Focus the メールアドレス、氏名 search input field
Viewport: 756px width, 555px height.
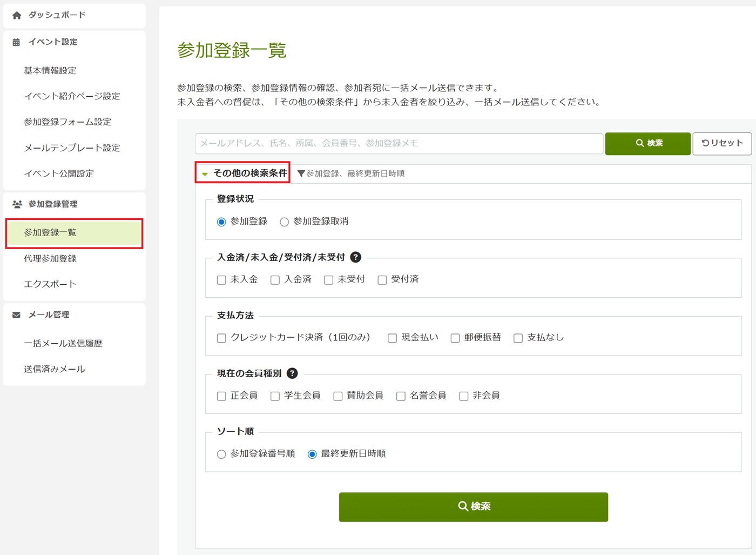(399, 144)
